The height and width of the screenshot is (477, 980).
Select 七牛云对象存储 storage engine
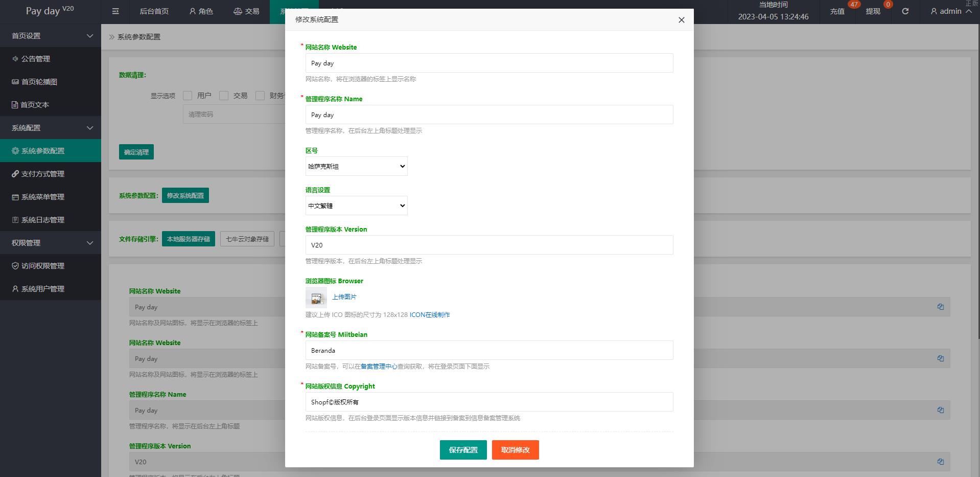[x=247, y=239]
